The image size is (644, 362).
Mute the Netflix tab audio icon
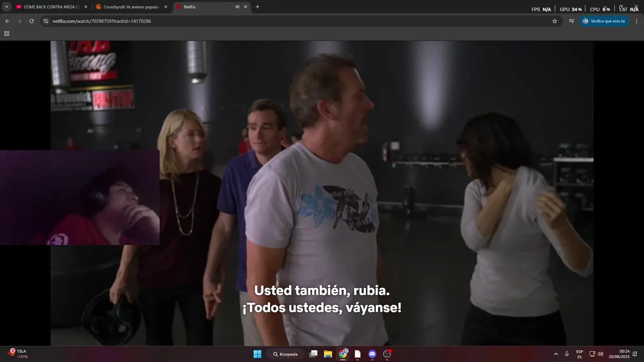point(237,7)
